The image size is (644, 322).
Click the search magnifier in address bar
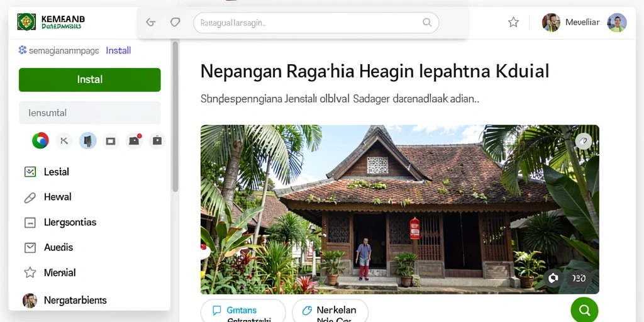pos(427,22)
